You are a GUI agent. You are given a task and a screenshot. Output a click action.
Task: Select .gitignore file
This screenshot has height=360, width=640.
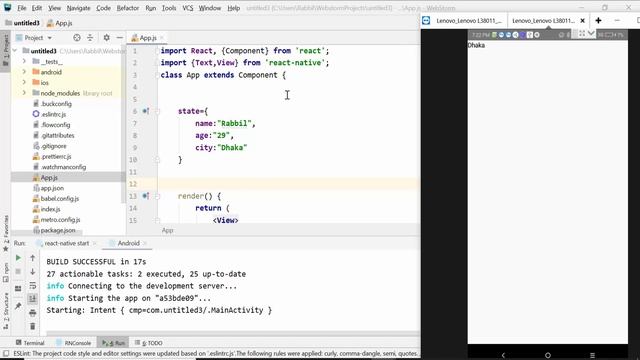(53, 146)
